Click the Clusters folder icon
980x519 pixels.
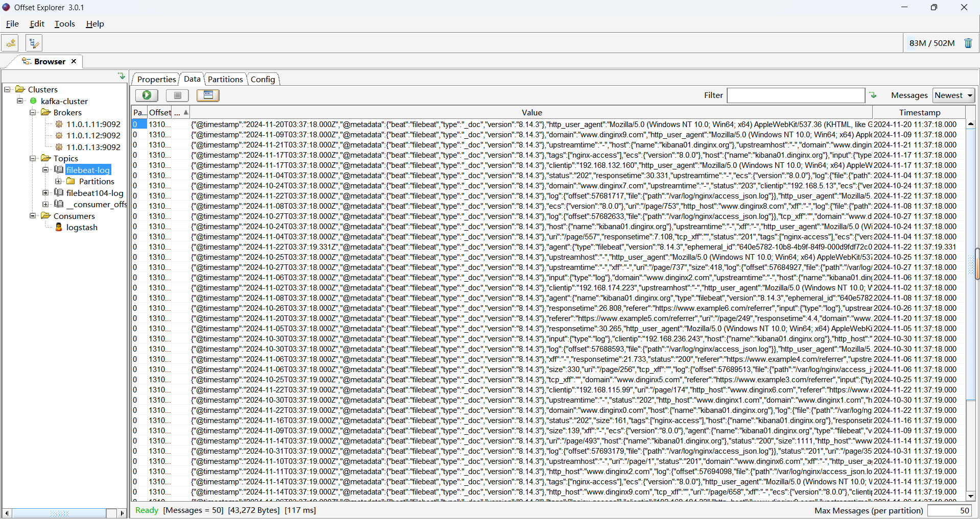20,89
